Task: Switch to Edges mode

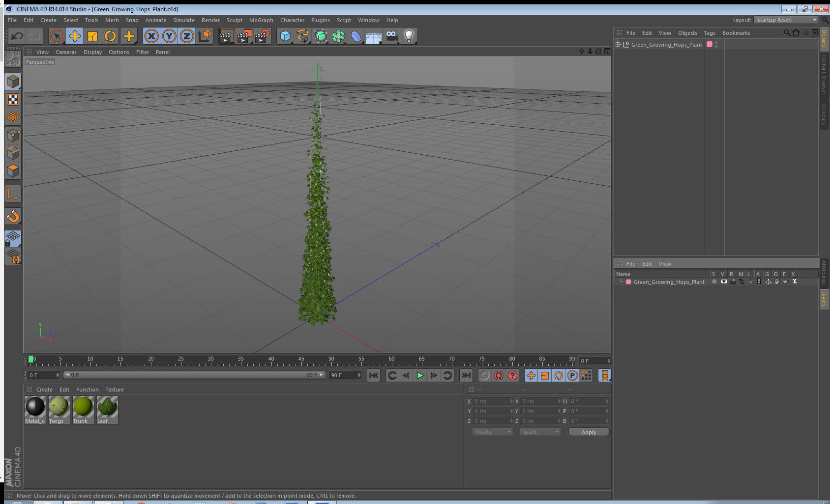Action: [x=13, y=153]
